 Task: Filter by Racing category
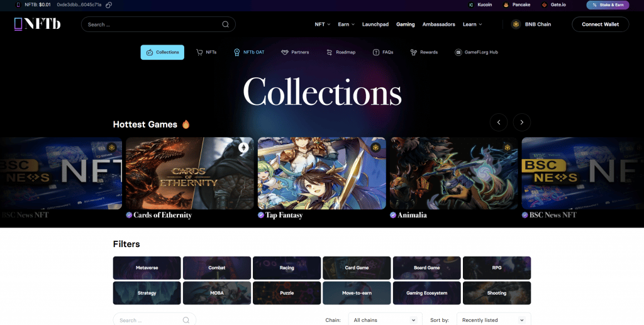point(287,268)
